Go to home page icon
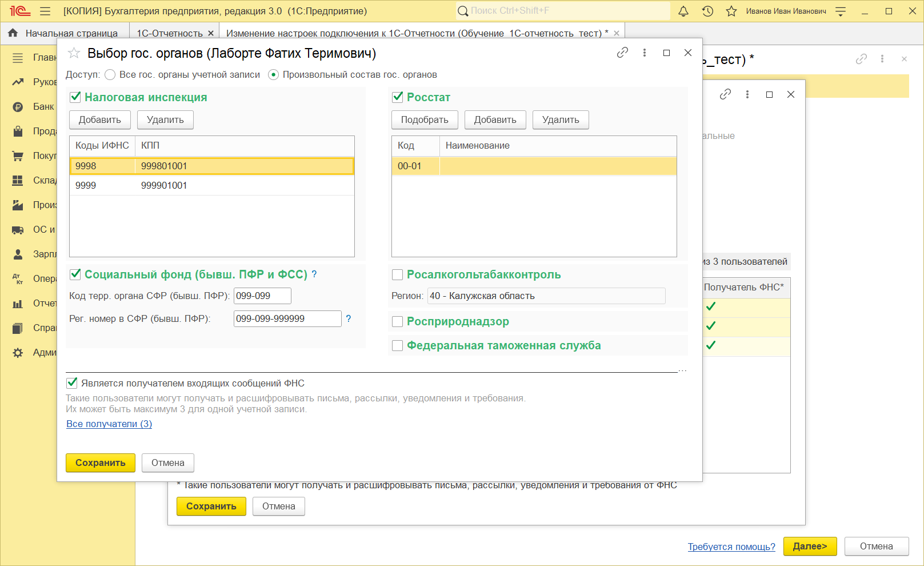Viewport: 924px width, 566px height. (x=13, y=33)
